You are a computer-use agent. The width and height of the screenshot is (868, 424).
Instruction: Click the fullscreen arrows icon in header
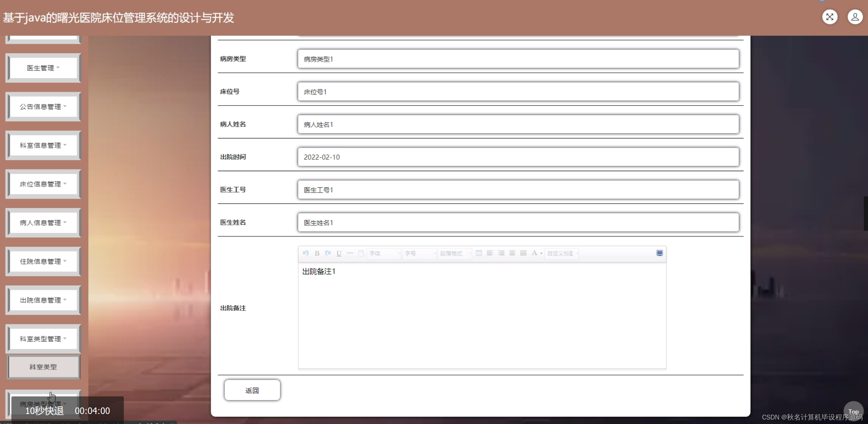point(830,17)
